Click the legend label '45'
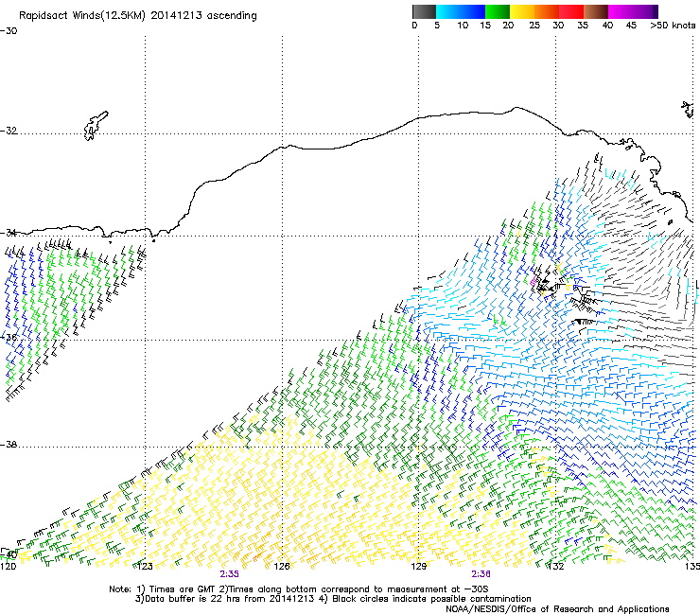The height and width of the screenshot is (615, 700). point(631,26)
